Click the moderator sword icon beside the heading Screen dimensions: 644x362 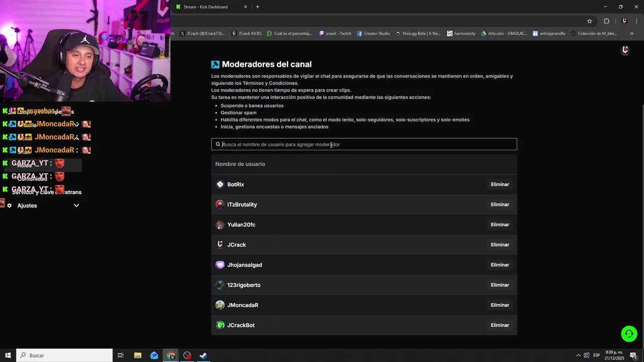click(215, 64)
